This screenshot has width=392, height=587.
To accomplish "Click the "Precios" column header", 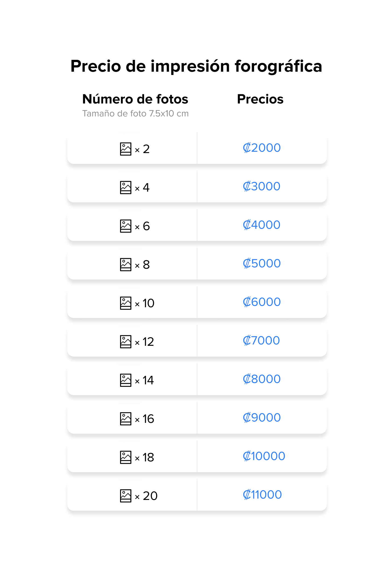I will point(260,99).
